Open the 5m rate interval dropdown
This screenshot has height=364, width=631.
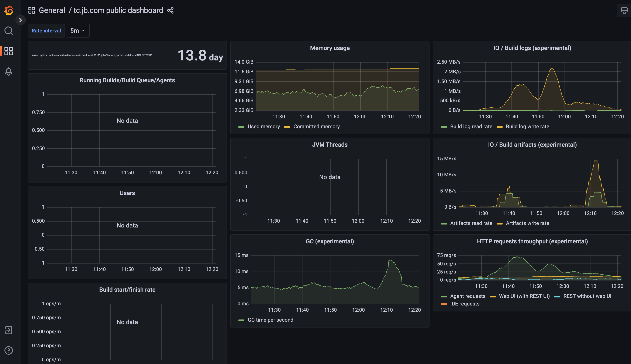pyautogui.click(x=78, y=31)
